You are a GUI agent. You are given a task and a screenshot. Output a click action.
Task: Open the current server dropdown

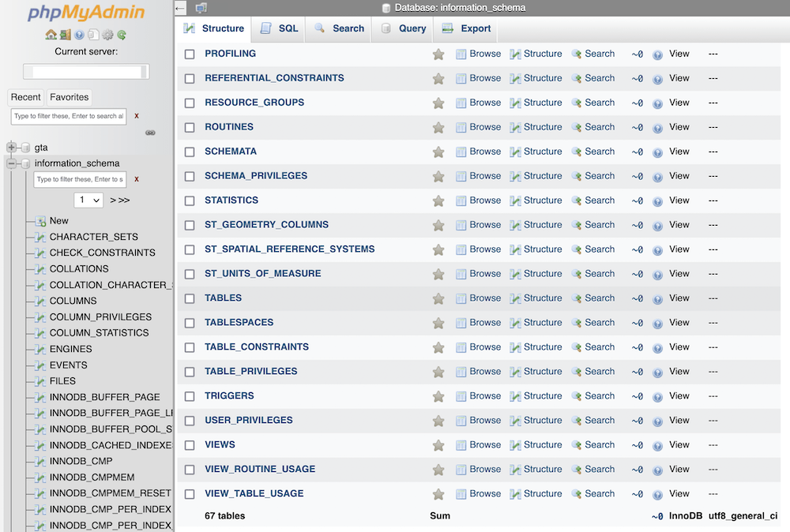[x=86, y=72]
